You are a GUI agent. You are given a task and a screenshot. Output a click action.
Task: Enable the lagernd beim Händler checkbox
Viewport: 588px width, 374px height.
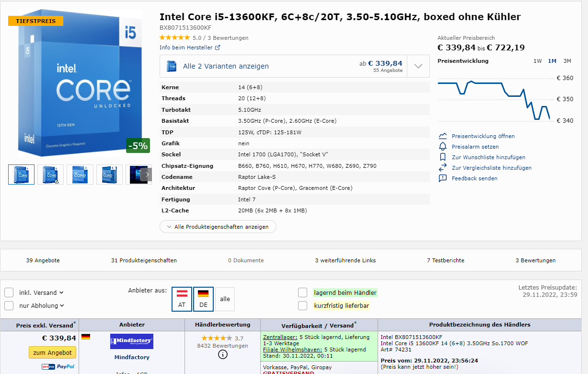coord(302,292)
